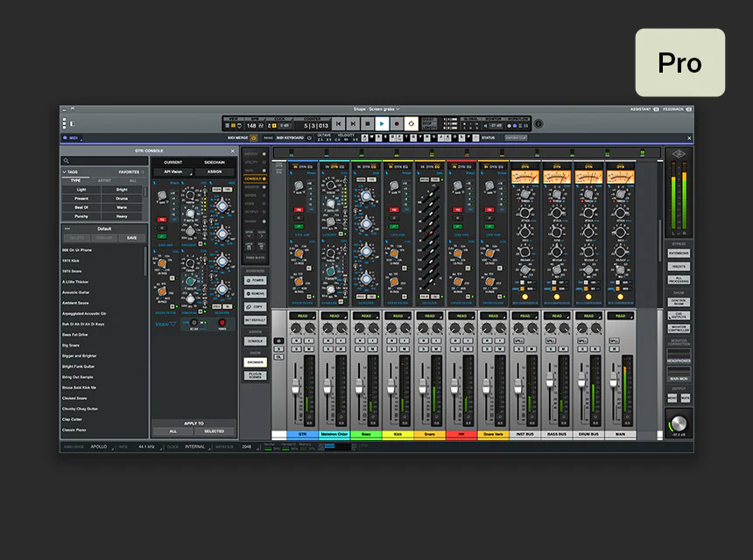Viewport: 753px width, 560px height.
Task: Open the audio device APOLLO dropdown
Action: (x=102, y=447)
